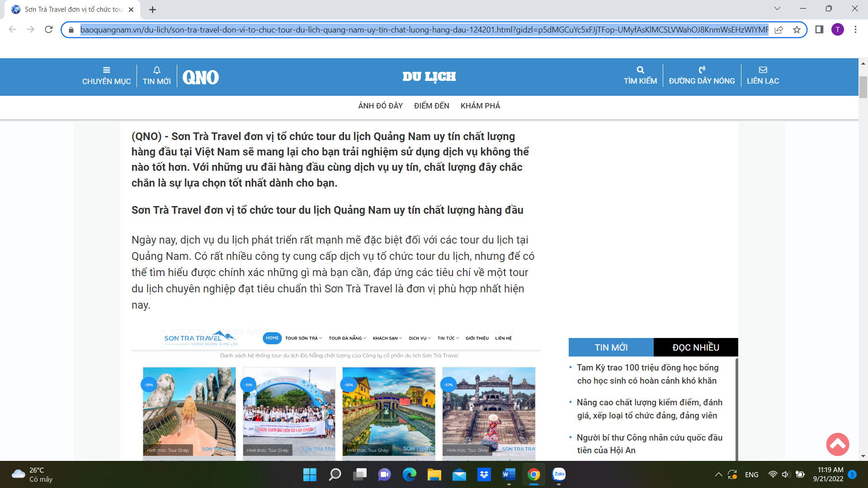
Task: Open Nâng cao chất lượng kiểm điểm article
Action: pyautogui.click(x=650, y=409)
